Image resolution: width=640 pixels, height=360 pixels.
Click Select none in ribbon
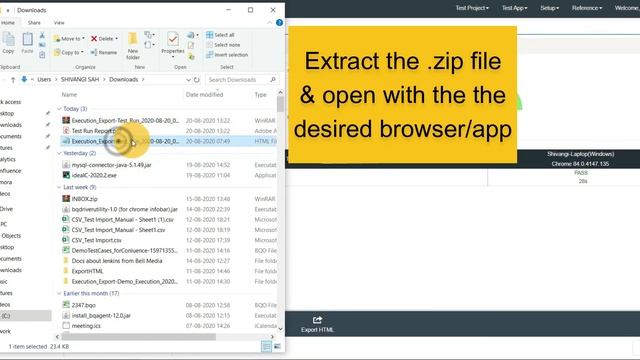(223, 45)
